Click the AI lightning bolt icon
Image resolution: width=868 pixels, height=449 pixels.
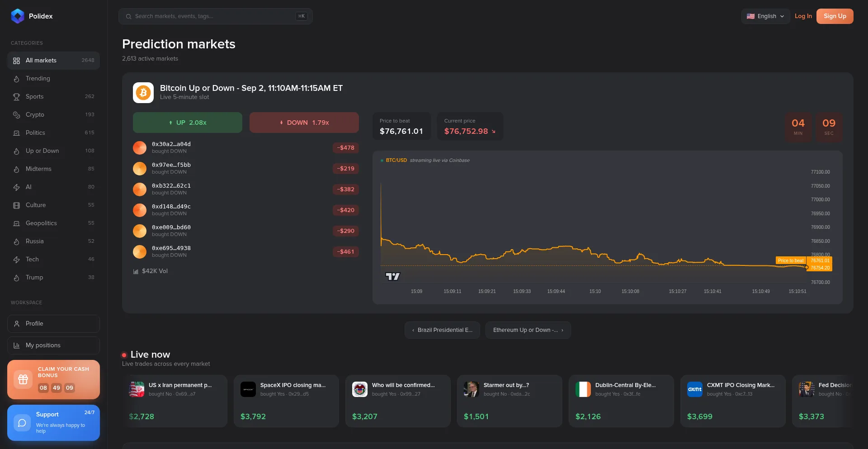click(17, 187)
